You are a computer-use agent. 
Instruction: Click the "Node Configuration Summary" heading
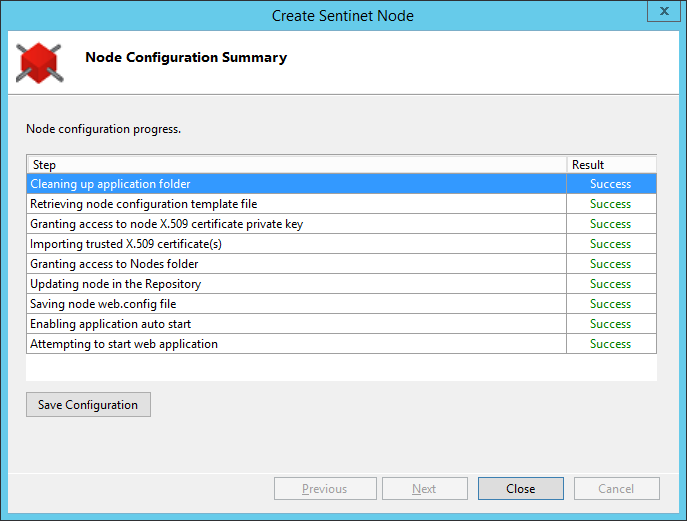(186, 57)
